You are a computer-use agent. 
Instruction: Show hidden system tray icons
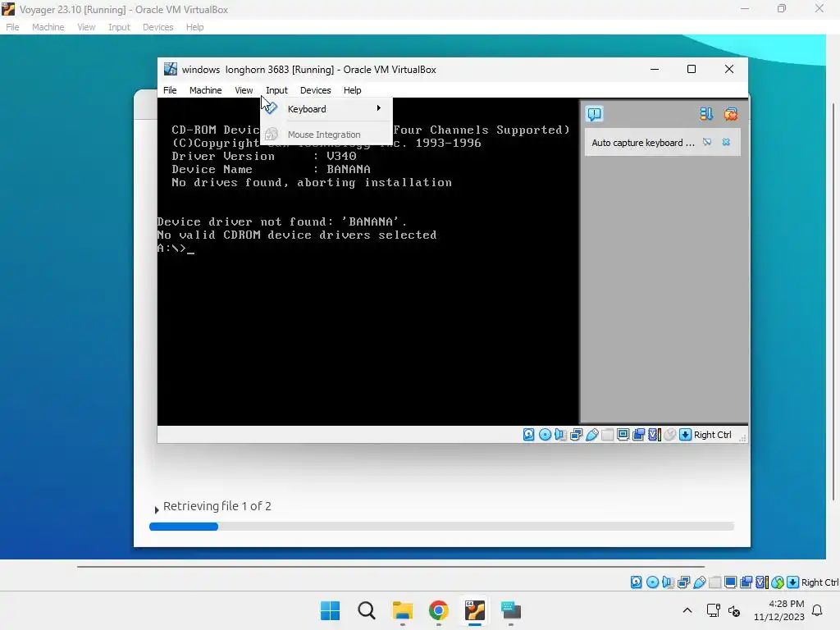[x=687, y=610]
